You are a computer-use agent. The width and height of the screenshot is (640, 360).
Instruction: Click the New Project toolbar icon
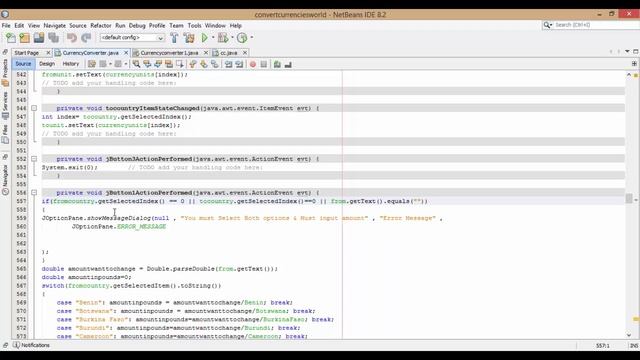click(x=24, y=38)
